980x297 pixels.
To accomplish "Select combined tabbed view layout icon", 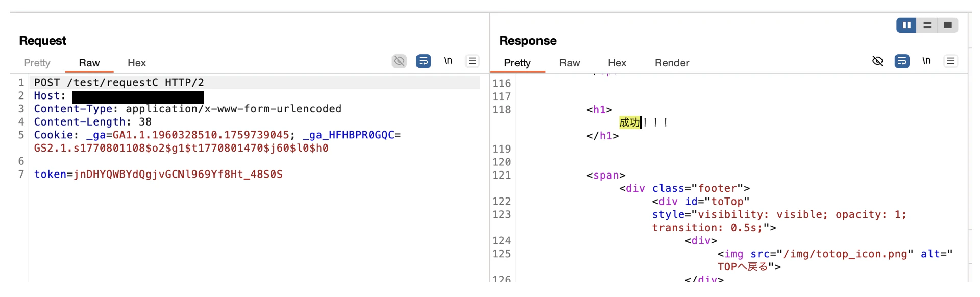I will 948,25.
